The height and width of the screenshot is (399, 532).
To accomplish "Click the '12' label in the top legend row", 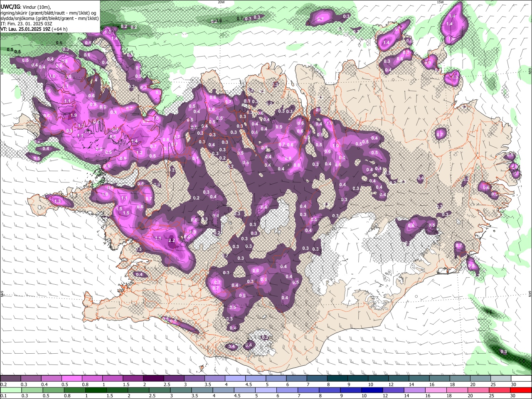I will coord(391,384).
